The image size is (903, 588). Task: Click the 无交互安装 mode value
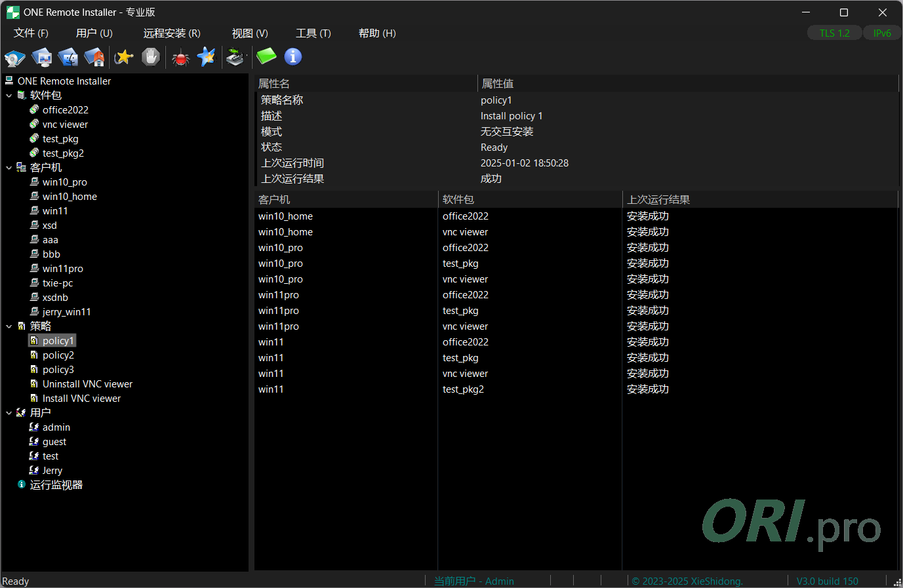pyautogui.click(x=507, y=131)
